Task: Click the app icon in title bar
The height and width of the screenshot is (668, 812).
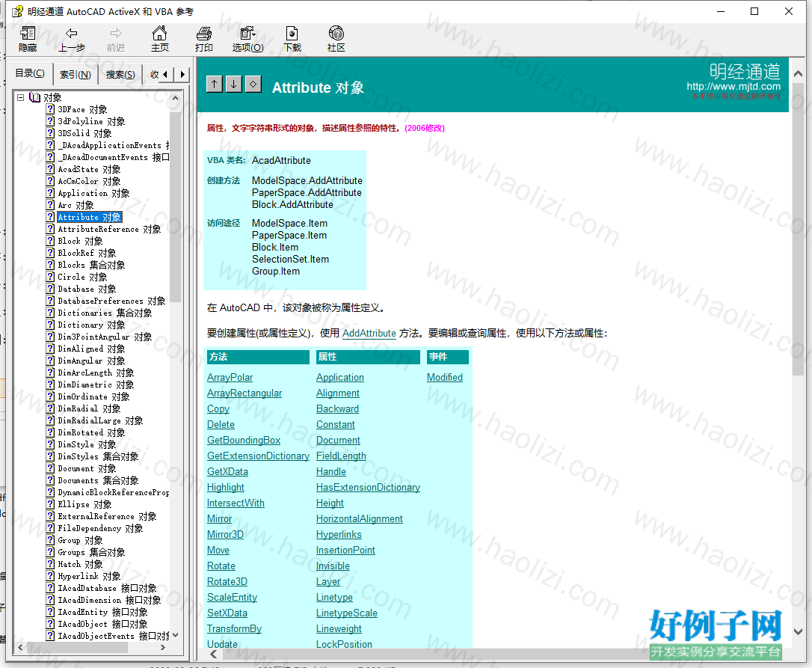Action: 17,11
